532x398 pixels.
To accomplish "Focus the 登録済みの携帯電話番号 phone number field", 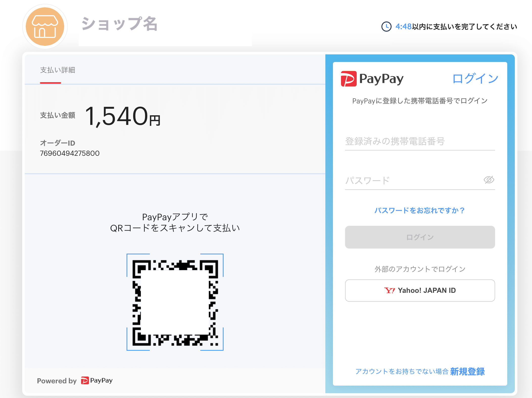I will pos(420,141).
